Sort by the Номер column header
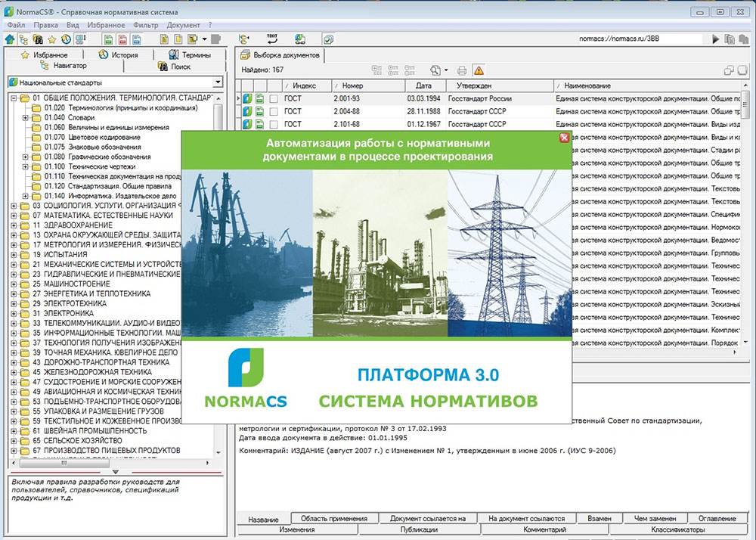Image resolution: width=756 pixels, height=540 pixels. (x=368, y=85)
